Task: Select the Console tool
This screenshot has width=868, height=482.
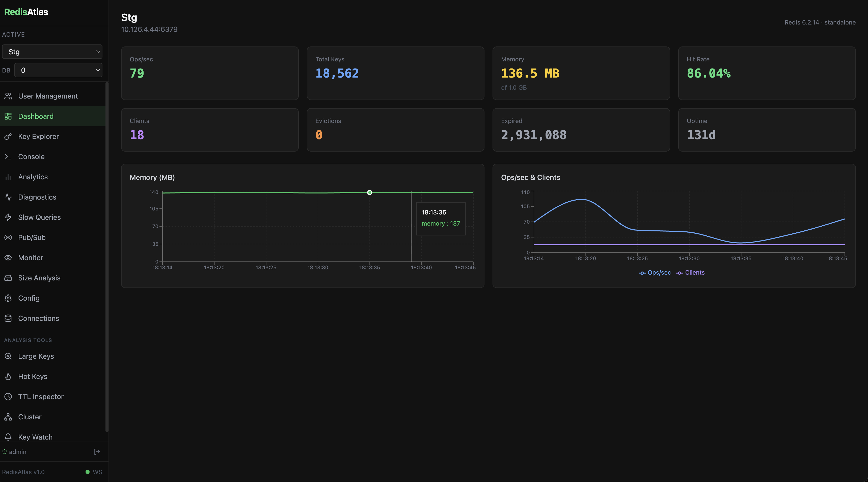Action: [31, 157]
